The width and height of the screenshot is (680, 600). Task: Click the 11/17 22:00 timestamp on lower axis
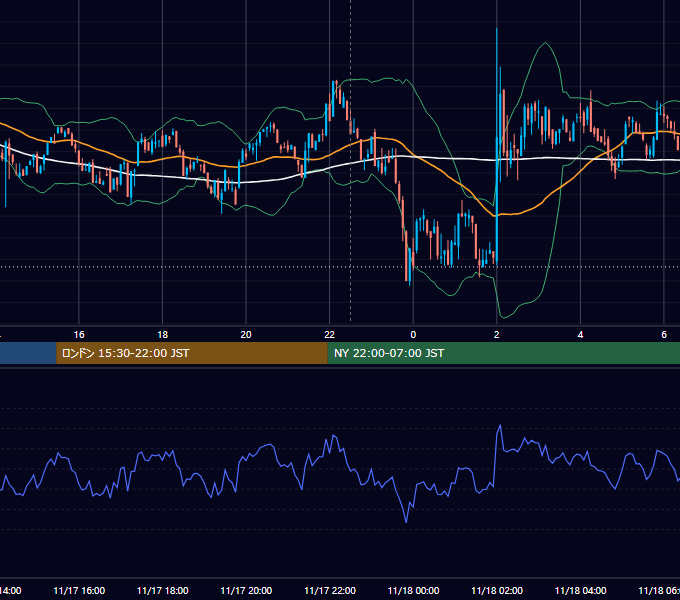point(330,590)
